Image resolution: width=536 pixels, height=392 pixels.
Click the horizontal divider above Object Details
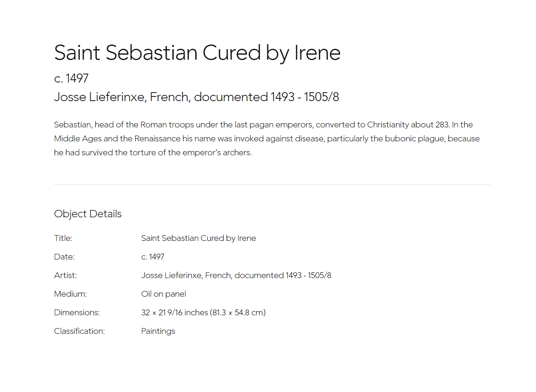(x=272, y=185)
